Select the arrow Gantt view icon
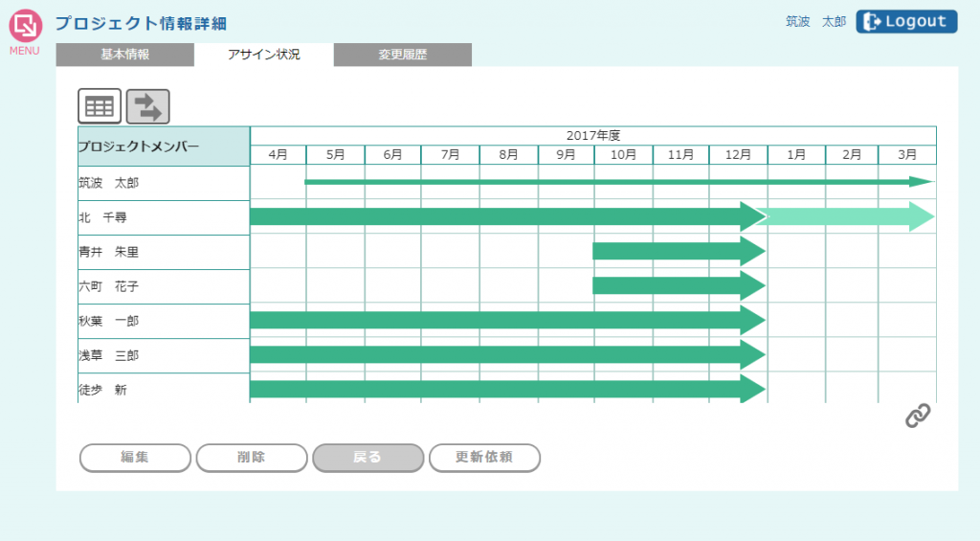Viewport: 980px width, 541px height. pos(148,106)
